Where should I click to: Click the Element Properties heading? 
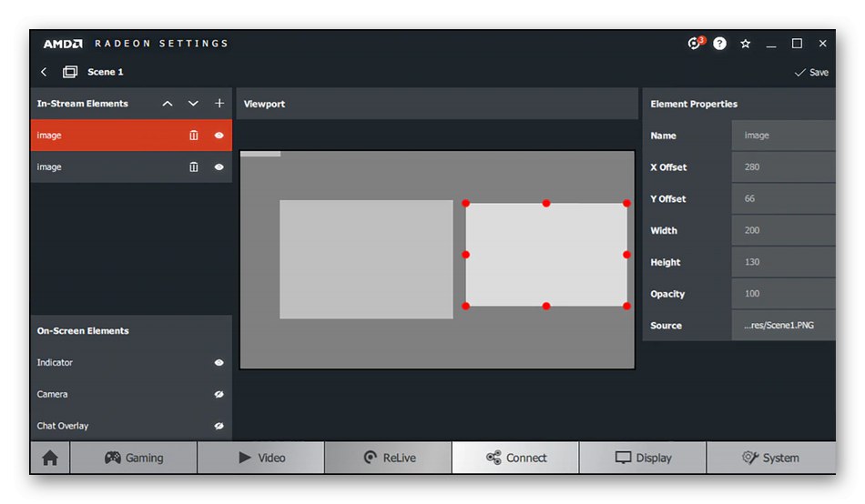point(694,104)
